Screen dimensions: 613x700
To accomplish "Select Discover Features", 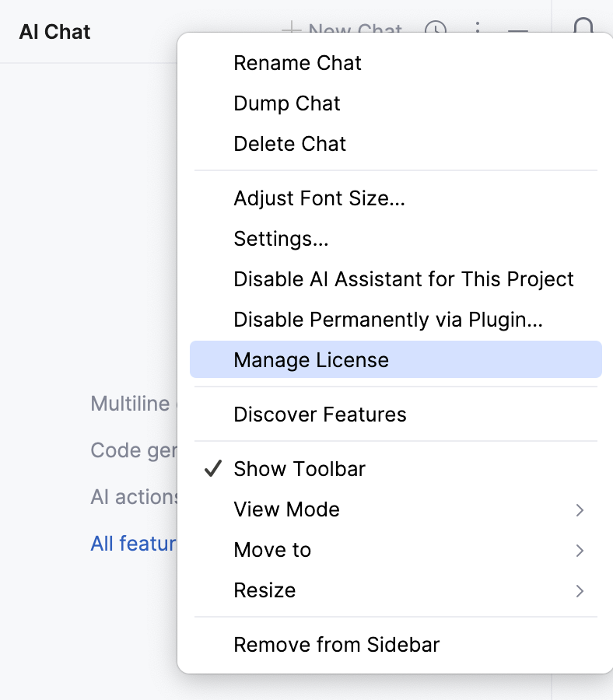I will (320, 415).
